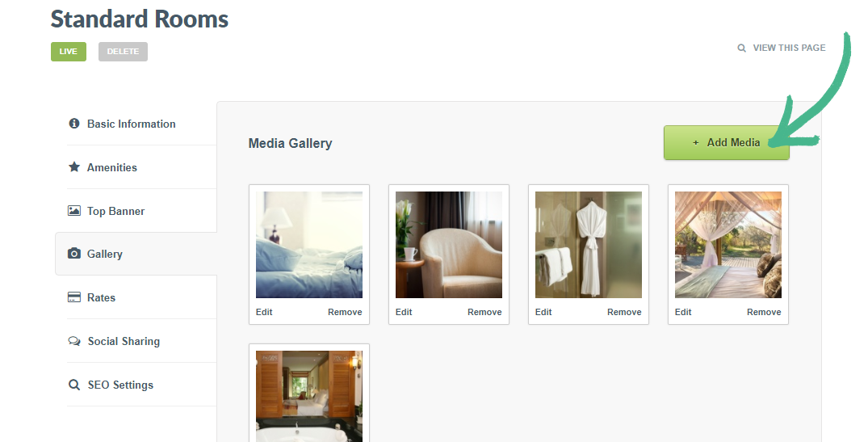Click the Rates credit card icon

point(73,297)
